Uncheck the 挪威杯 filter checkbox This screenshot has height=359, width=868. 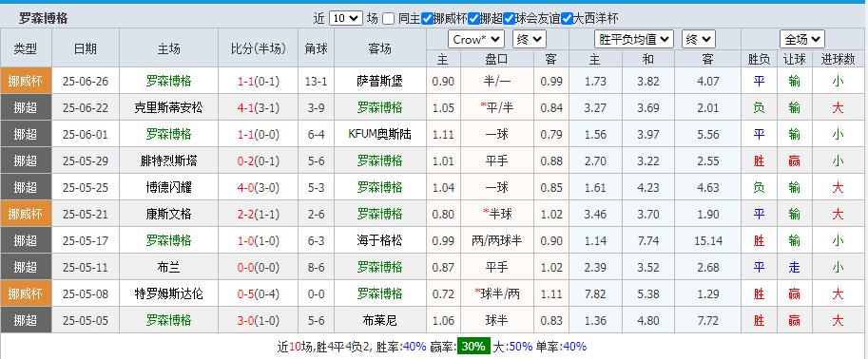point(427,18)
